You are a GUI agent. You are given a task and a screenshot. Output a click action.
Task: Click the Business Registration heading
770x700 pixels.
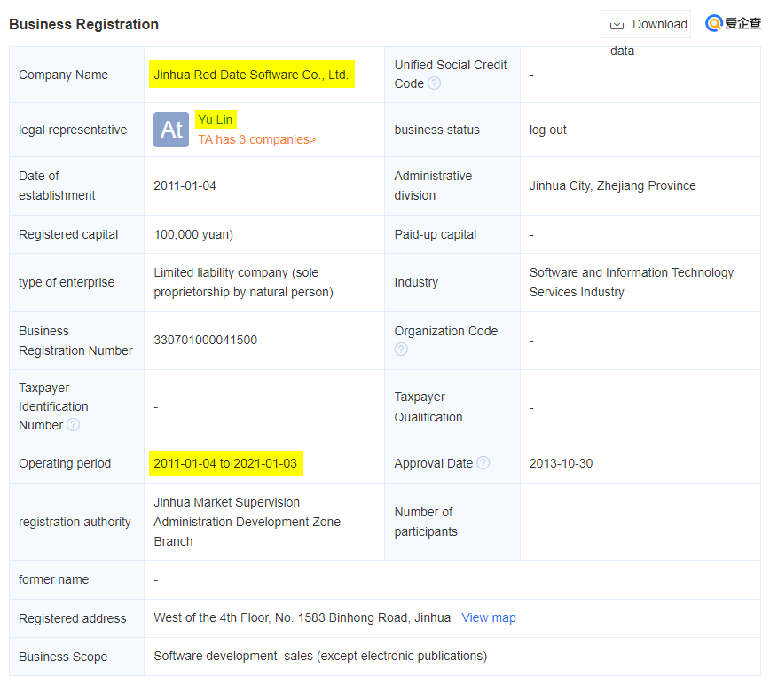(84, 24)
